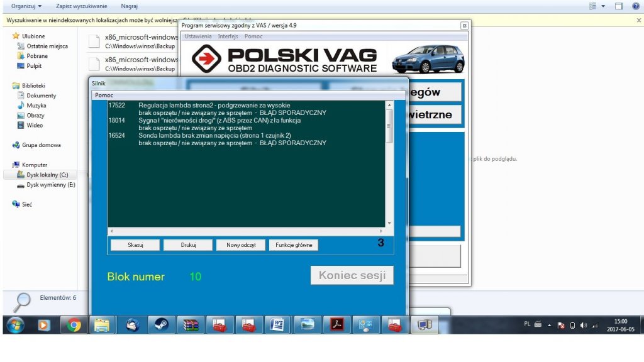
Task: Open Ostatnie miejsca in the navigation pane
Action: coord(47,47)
